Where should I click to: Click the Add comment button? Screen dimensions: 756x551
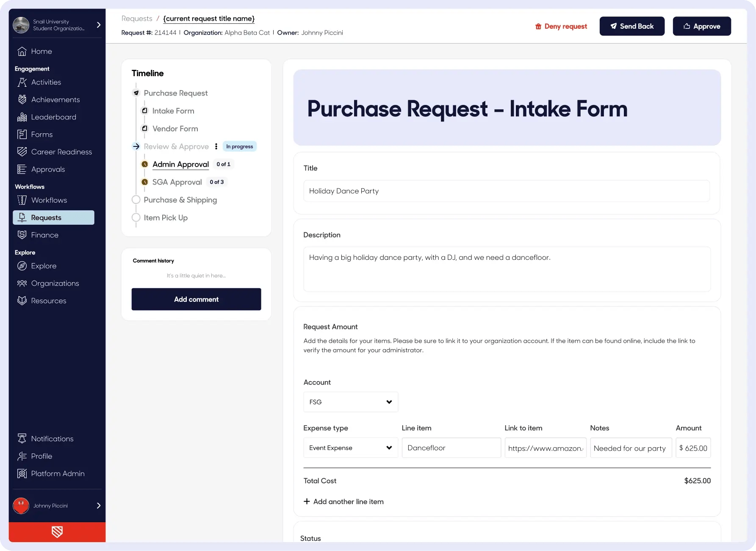[x=196, y=299]
